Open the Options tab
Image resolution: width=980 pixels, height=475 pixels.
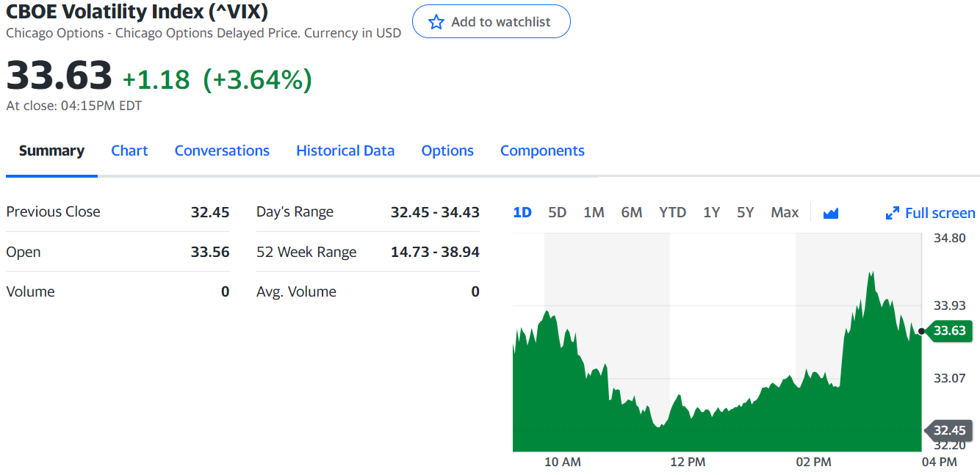[447, 151]
